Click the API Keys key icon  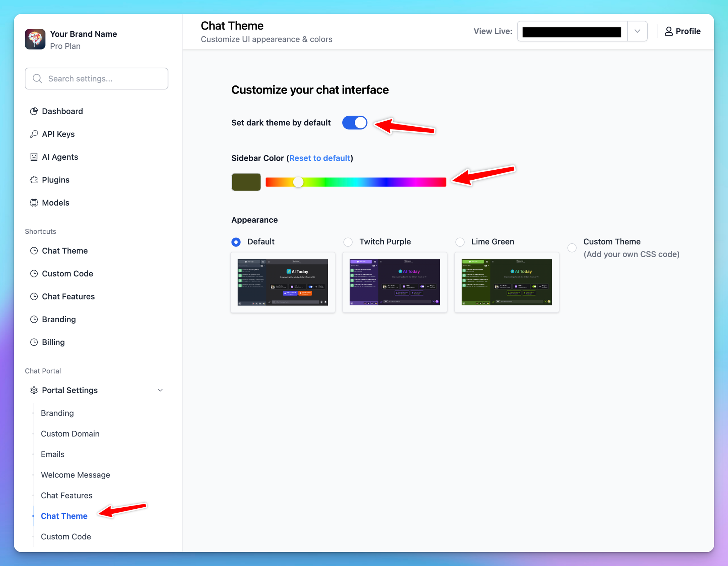coord(34,134)
